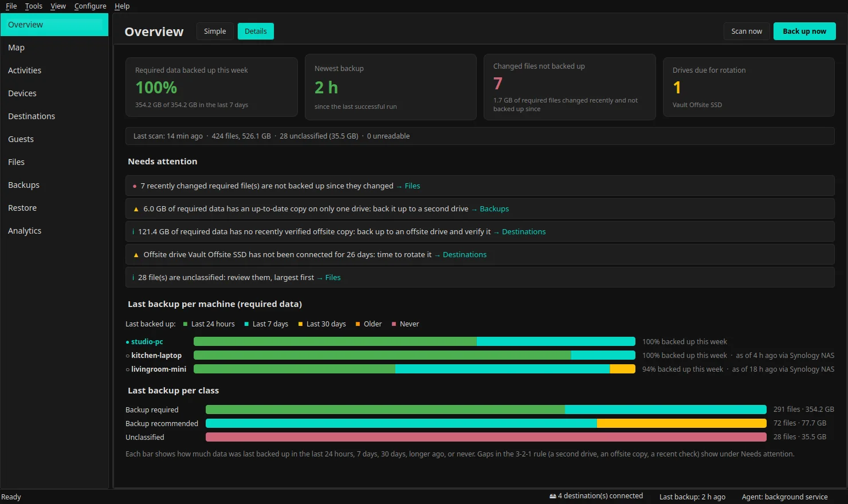Click warning triangle for Vault Offsite SSD alert
This screenshot has height=504, width=848.
click(136, 255)
